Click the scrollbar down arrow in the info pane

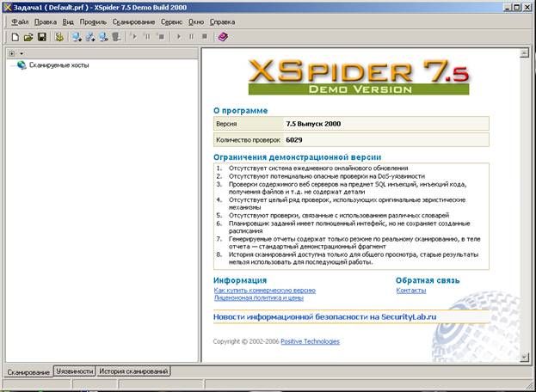pos(524,357)
